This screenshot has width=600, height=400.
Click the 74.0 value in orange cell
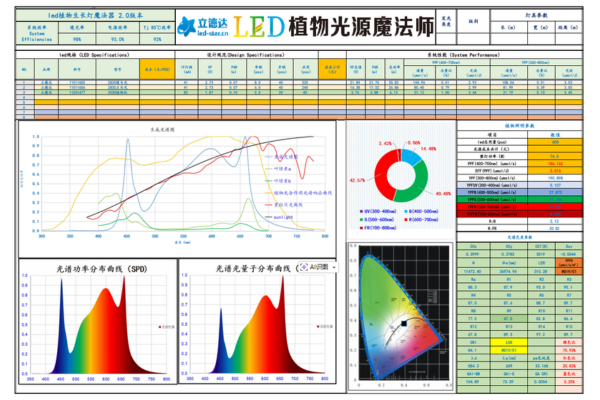555,156
